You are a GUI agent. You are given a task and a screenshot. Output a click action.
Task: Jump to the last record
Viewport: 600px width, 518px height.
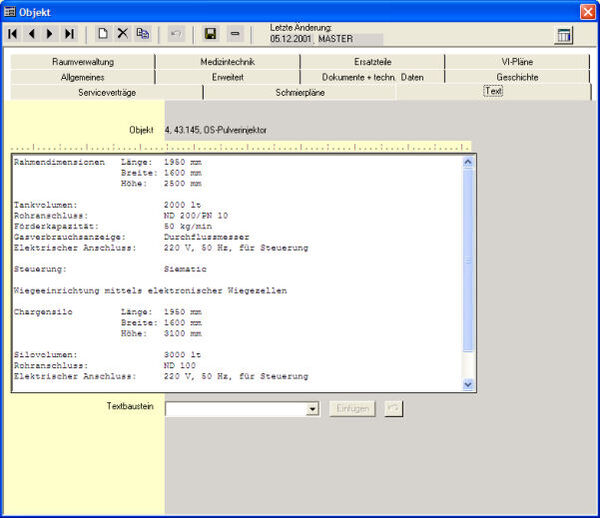tap(68, 34)
